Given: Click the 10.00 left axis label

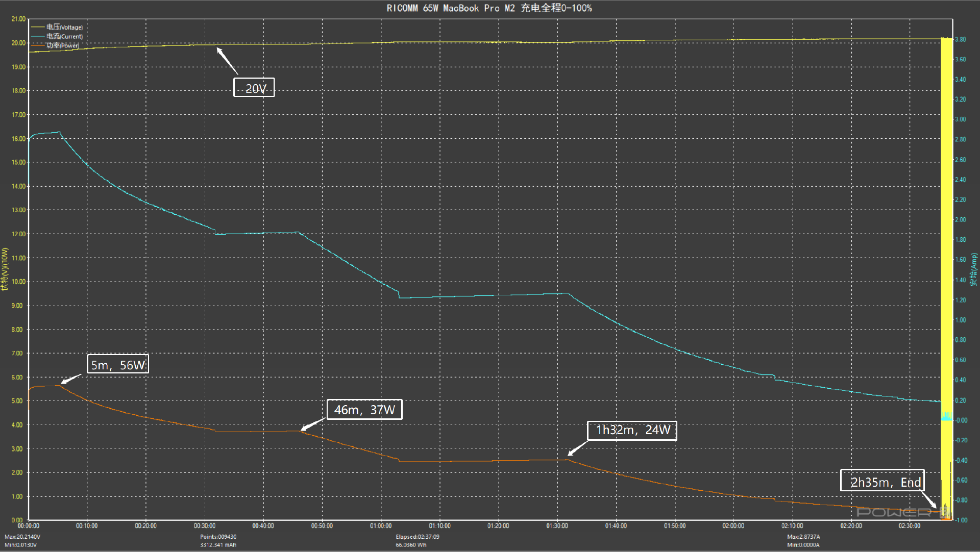Looking at the screenshot, I should 18,282.
